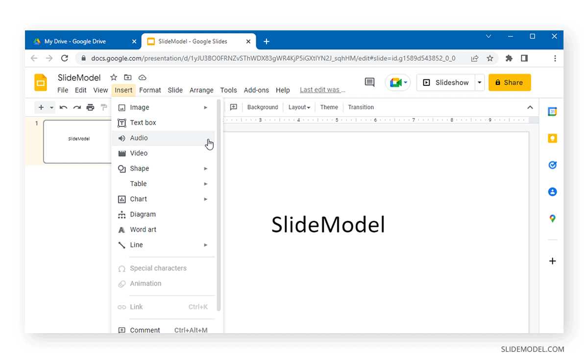Close the Insert menu

click(123, 90)
